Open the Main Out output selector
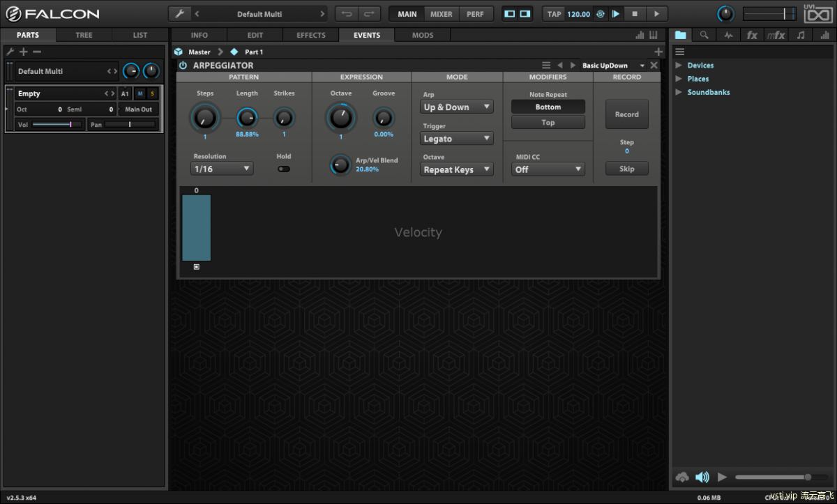Viewport: 837px width, 504px height. click(x=138, y=109)
